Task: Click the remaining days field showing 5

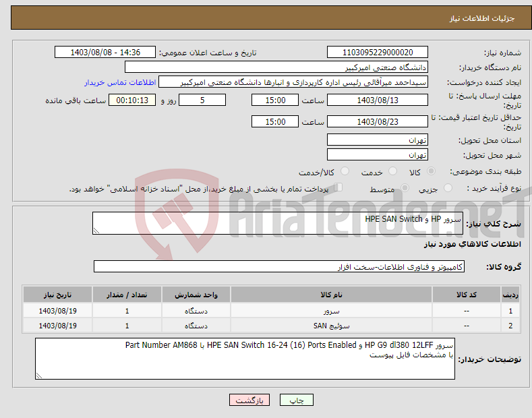Action: (x=202, y=100)
